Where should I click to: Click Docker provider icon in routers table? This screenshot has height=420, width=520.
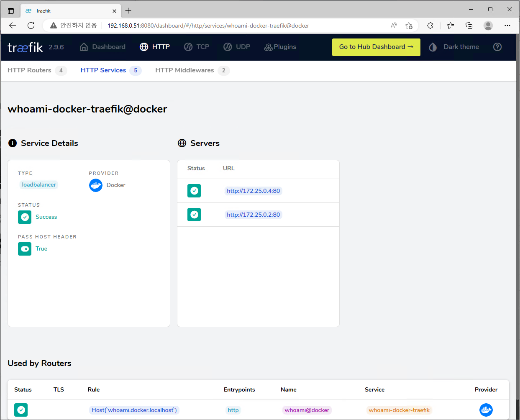(486, 410)
